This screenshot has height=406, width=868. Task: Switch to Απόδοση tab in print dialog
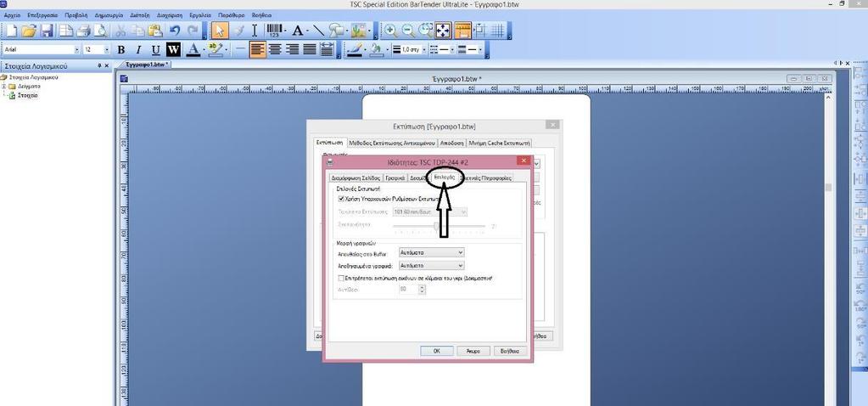451,143
